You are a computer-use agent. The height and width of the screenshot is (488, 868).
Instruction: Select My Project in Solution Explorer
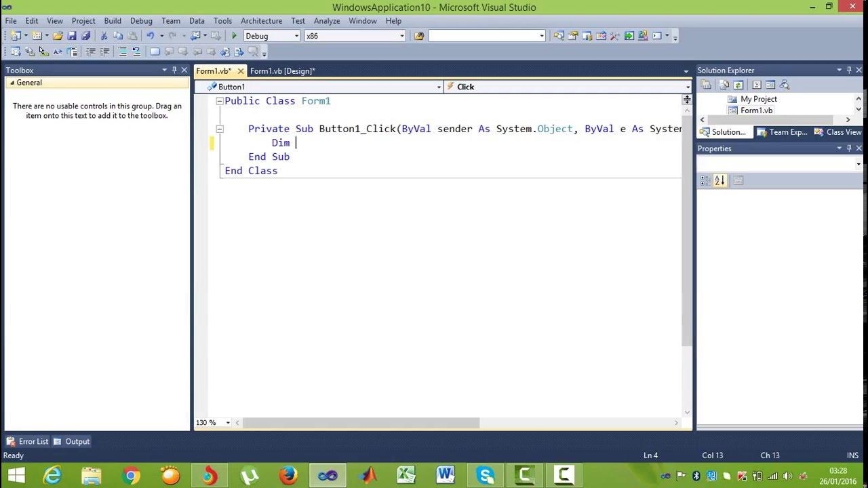click(758, 99)
